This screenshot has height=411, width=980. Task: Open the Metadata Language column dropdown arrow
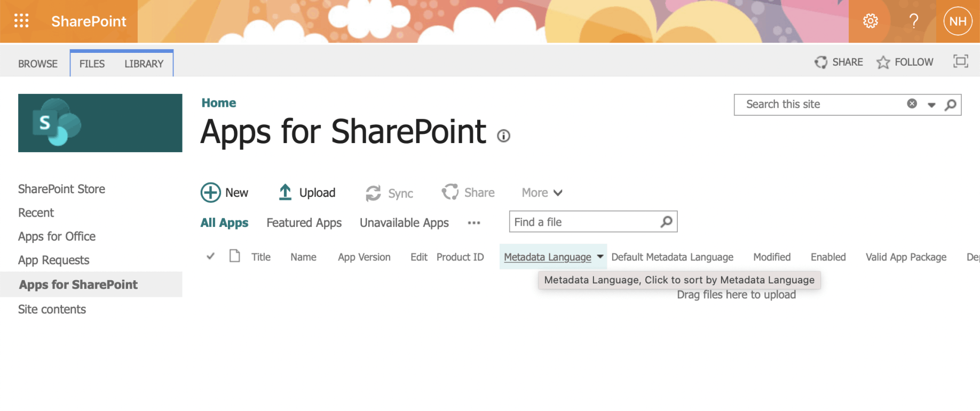600,257
